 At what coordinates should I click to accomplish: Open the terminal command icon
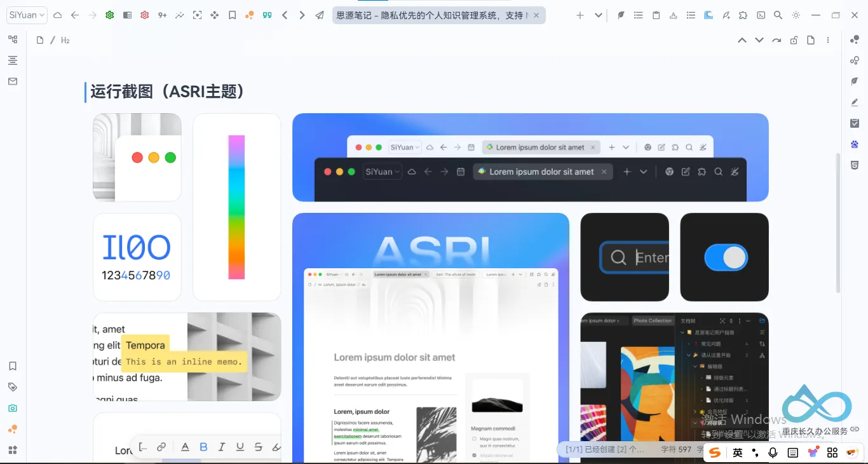click(761, 15)
